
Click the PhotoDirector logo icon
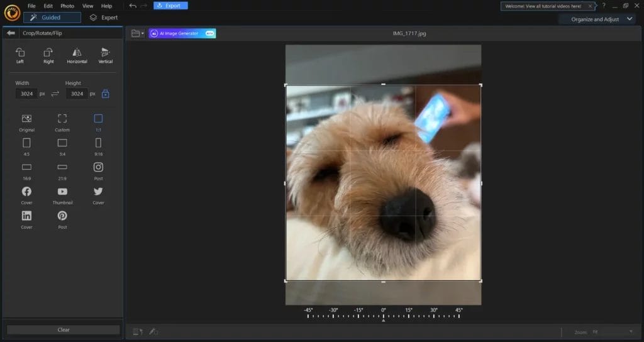pos(12,13)
